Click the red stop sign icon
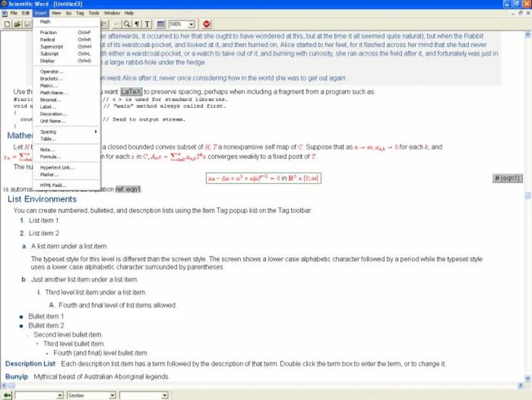This screenshot has width=532, height=400. point(207,24)
